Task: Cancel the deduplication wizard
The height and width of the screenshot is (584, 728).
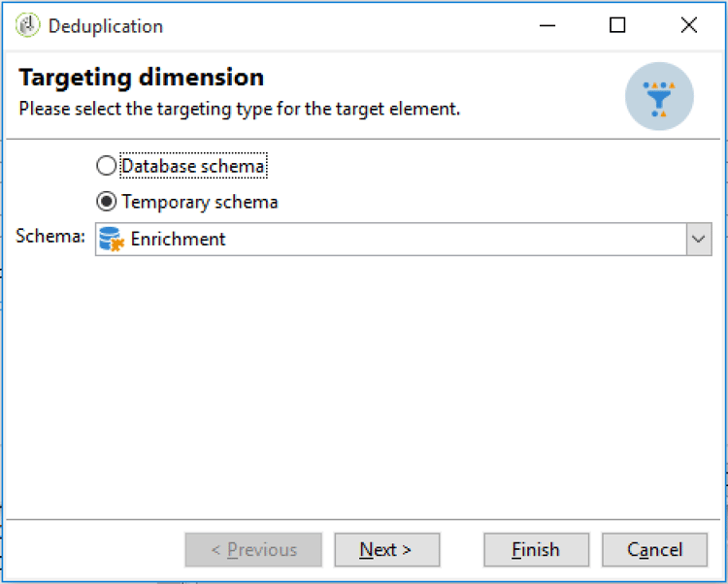Action: pos(654,550)
